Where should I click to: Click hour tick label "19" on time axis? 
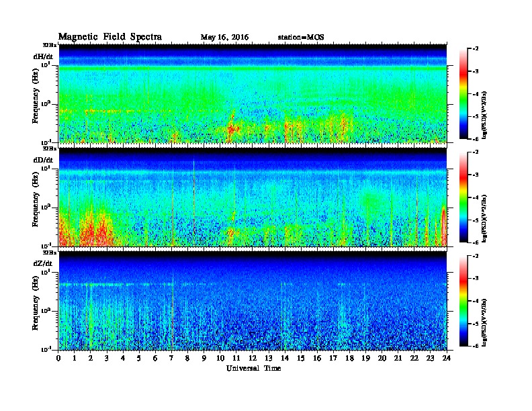click(x=365, y=358)
